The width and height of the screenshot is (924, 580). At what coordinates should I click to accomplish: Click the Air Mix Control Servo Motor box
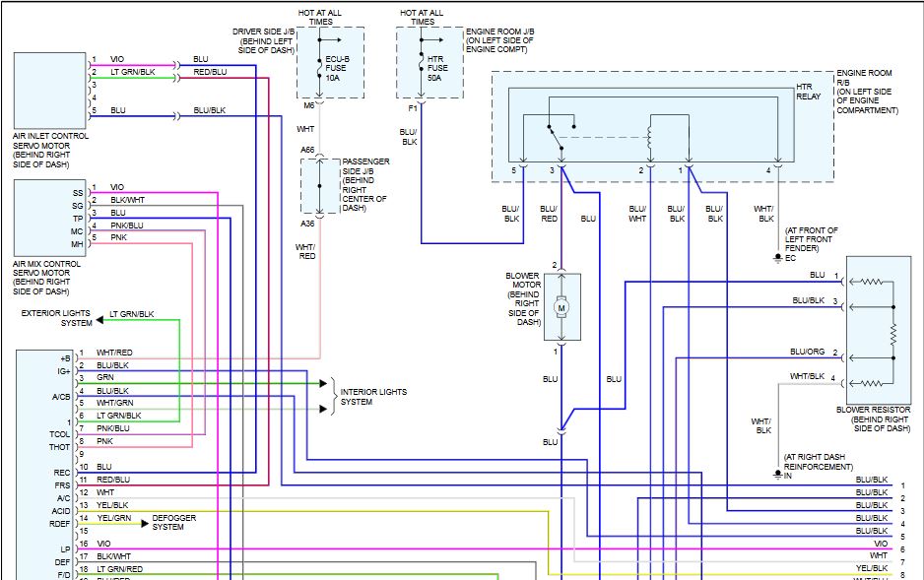point(50,219)
